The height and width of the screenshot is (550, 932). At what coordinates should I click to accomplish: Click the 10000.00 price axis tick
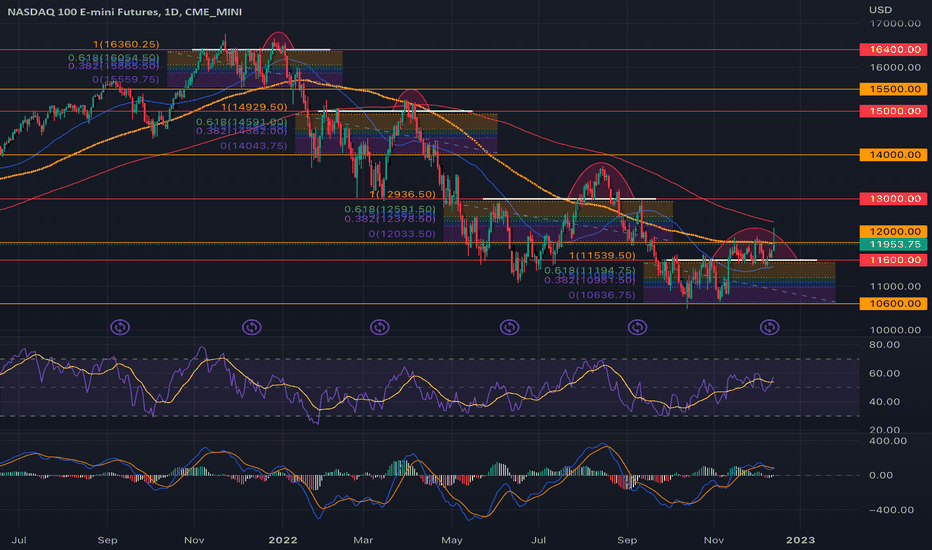coord(895,330)
